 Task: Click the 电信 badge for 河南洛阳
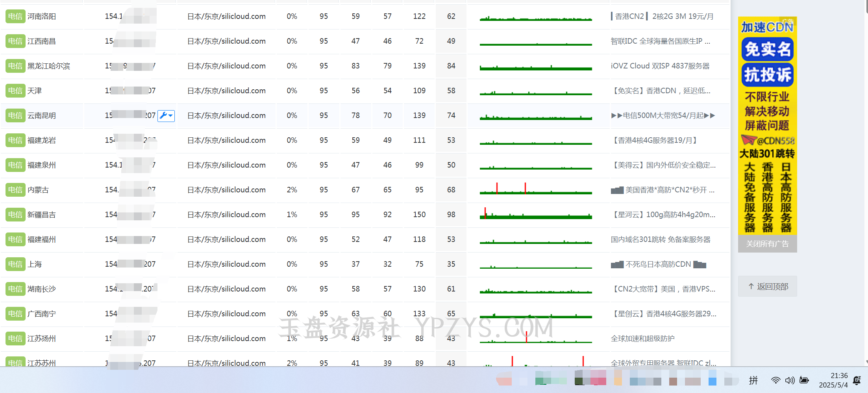(15, 17)
